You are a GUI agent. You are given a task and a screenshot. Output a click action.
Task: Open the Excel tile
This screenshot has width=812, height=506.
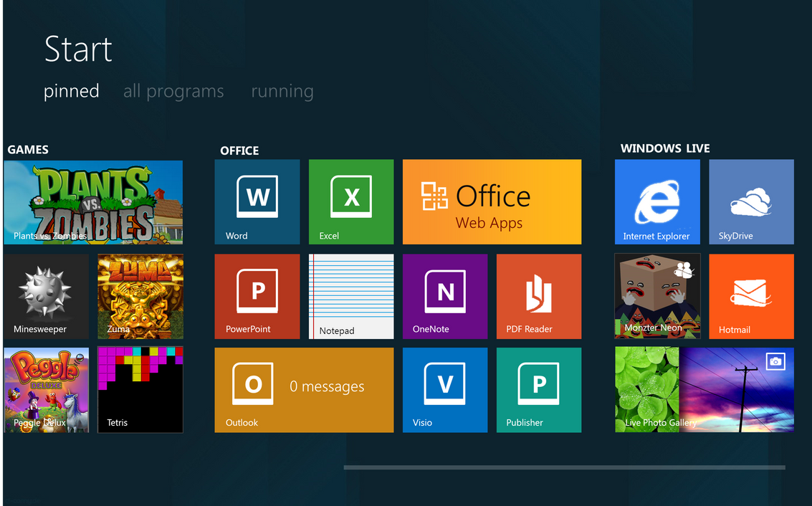(x=351, y=202)
